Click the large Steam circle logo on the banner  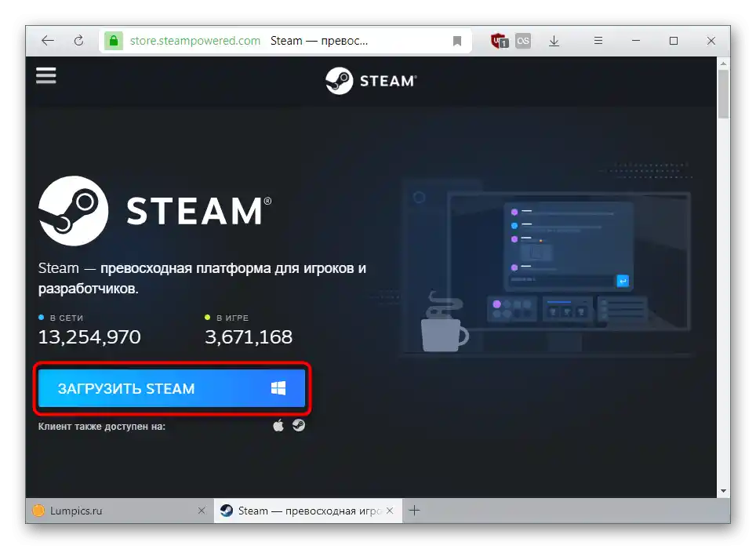pos(73,210)
